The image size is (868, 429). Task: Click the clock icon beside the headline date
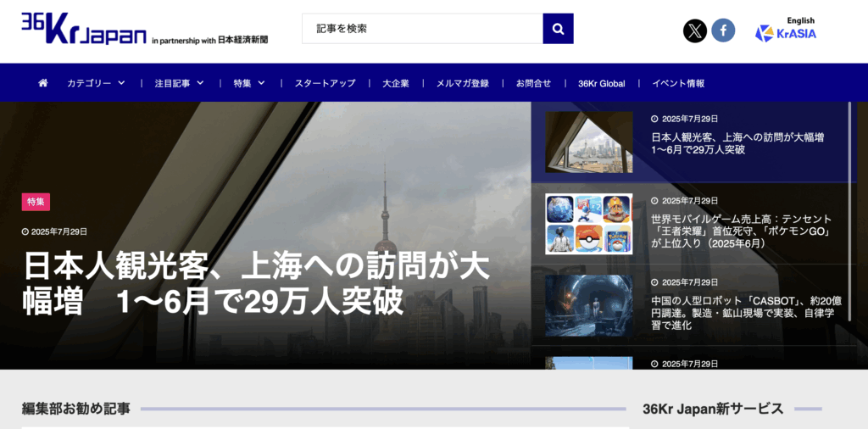coord(25,231)
